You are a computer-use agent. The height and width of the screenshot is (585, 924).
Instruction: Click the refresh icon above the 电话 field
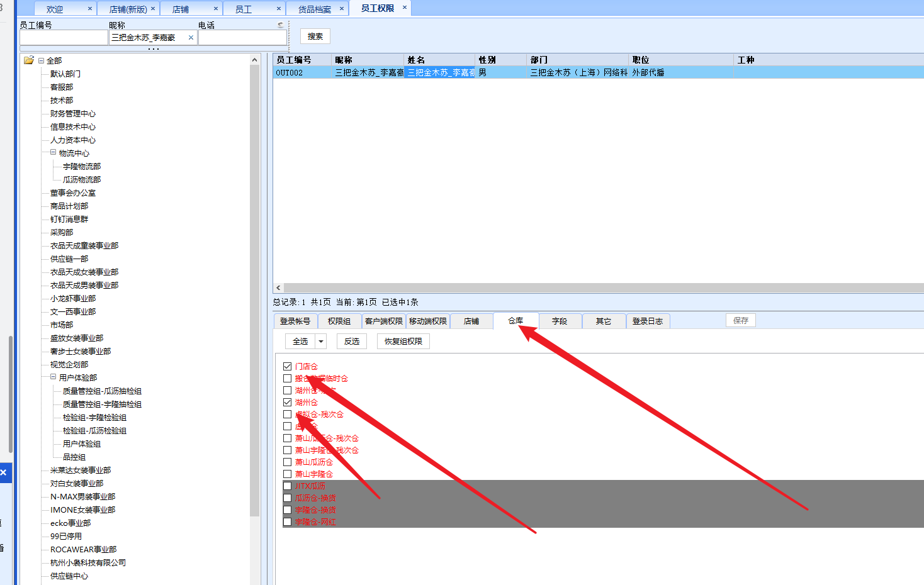[281, 25]
